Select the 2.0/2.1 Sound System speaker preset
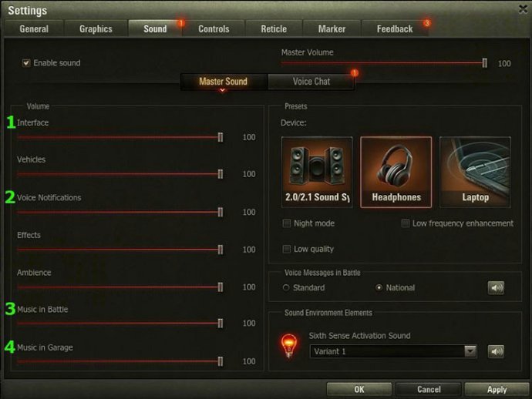This screenshot has height=399, width=532. coord(317,172)
